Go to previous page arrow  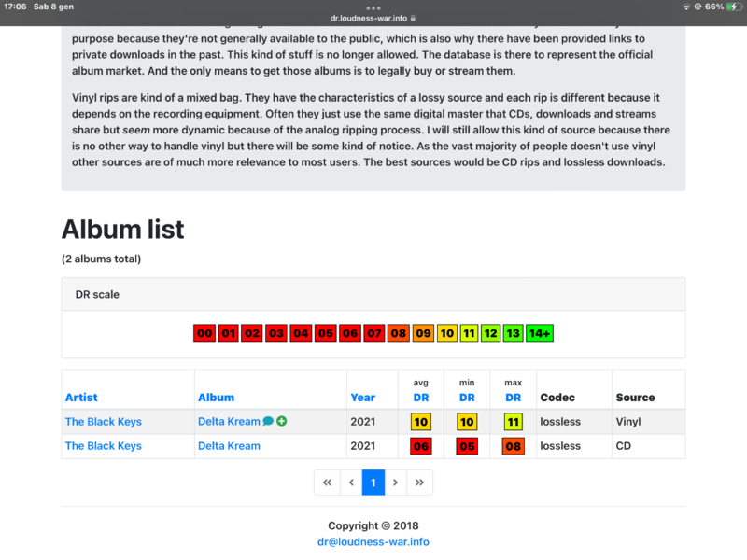coord(350,483)
